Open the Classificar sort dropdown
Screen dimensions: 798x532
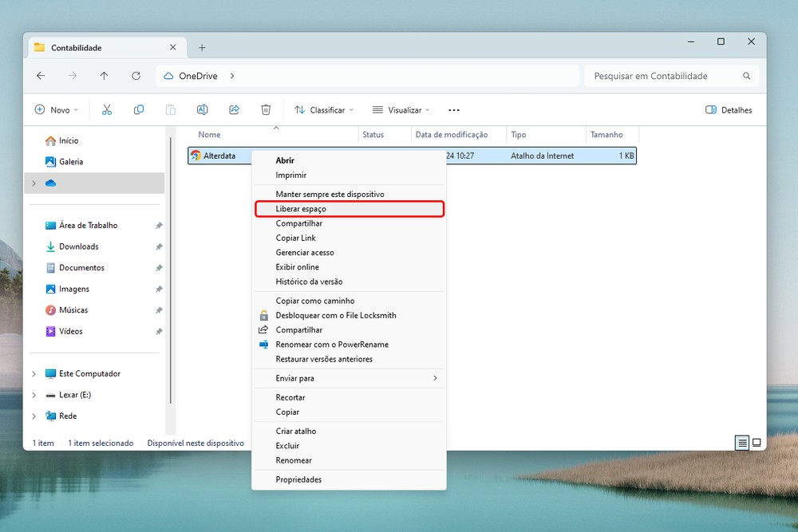click(x=323, y=110)
